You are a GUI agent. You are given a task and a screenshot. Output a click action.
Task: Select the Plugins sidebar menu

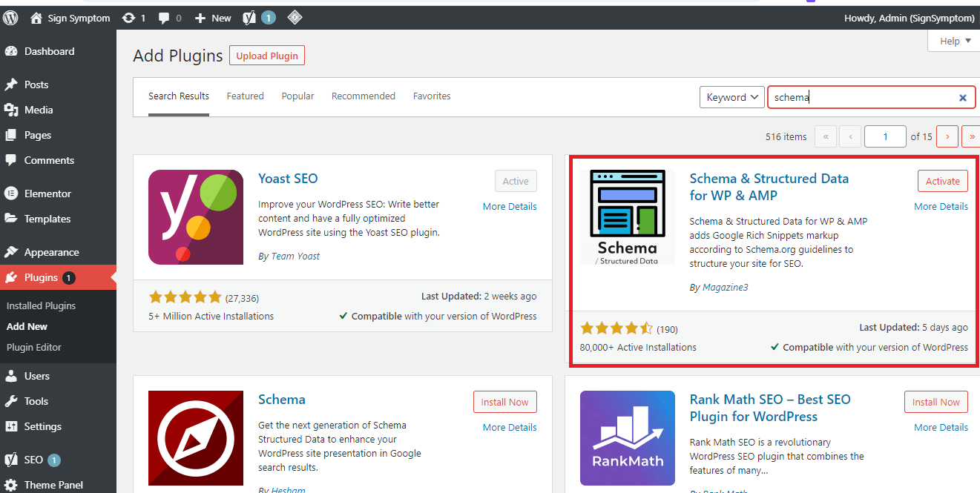pos(58,277)
